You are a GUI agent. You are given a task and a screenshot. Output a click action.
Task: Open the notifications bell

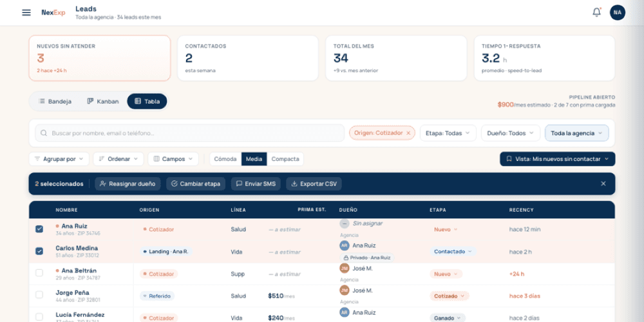596,12
